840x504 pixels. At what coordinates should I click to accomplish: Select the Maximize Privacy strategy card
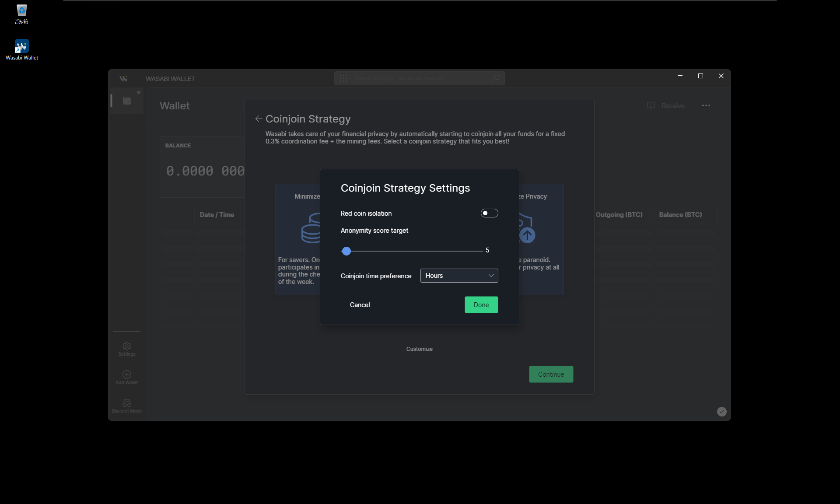click(x=541, y=240)
